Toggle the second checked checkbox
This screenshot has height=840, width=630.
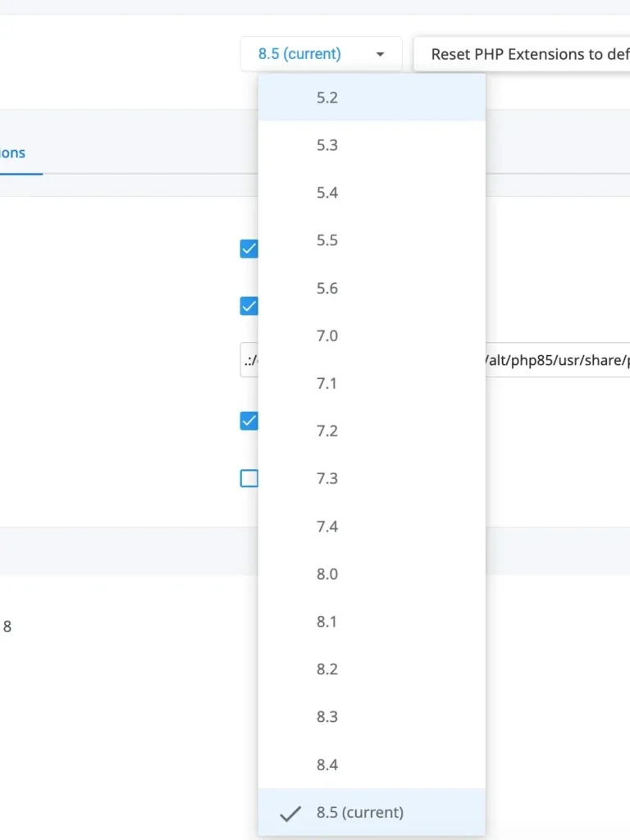point(249,306)
